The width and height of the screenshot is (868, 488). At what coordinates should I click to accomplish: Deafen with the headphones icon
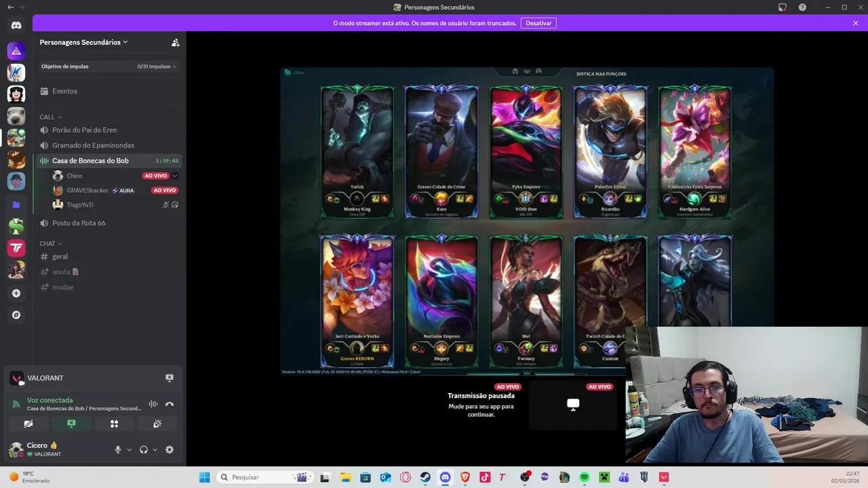pos(144,449)
